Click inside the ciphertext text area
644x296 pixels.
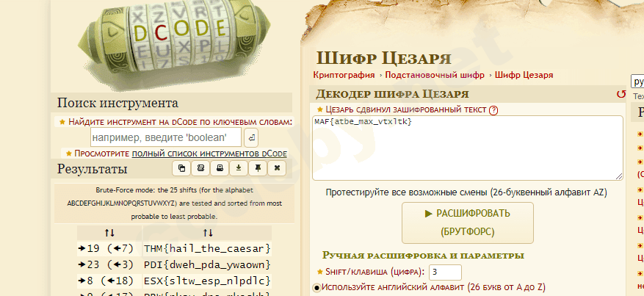[x=467, y=148]
